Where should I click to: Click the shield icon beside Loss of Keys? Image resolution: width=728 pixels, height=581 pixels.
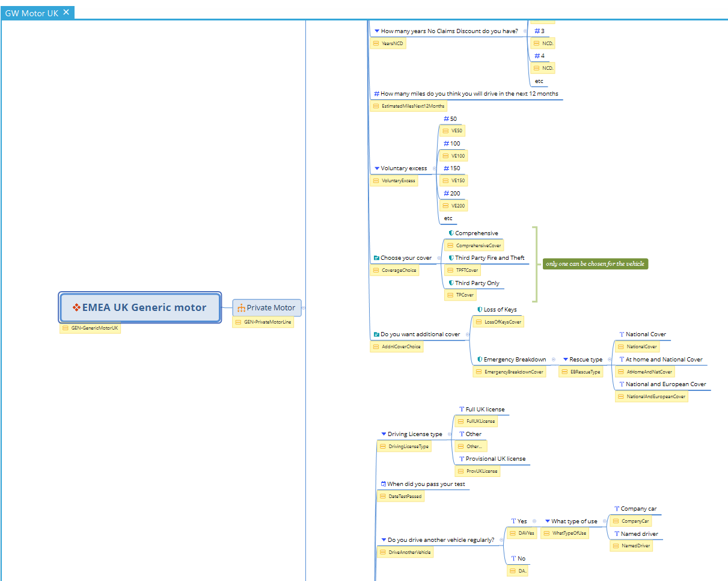480,310
